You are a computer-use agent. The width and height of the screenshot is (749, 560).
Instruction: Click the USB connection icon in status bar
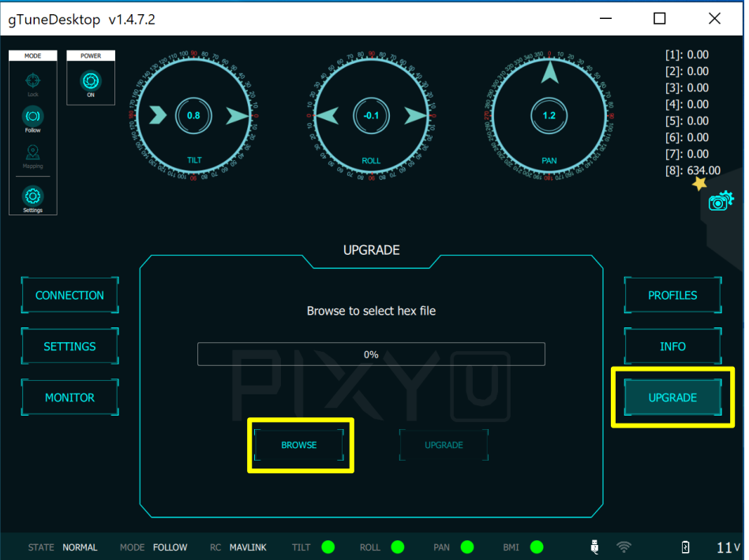pyautogui.click(x=594, y=547)
